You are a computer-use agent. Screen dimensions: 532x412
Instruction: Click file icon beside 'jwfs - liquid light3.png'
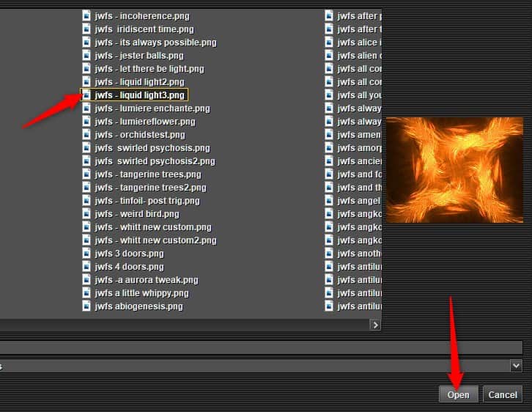pos(86,95)
